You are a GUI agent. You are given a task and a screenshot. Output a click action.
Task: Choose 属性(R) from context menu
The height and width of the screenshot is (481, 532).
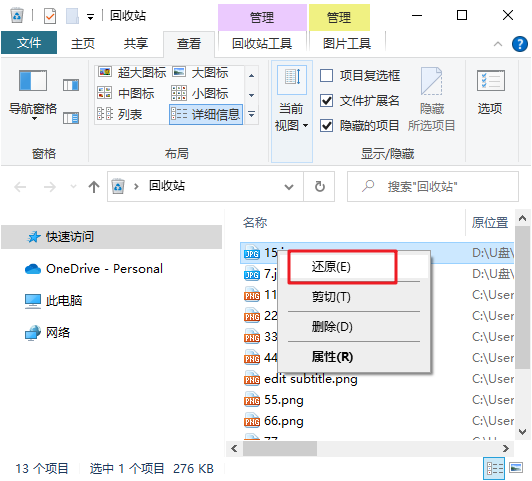tap(354, 357)
